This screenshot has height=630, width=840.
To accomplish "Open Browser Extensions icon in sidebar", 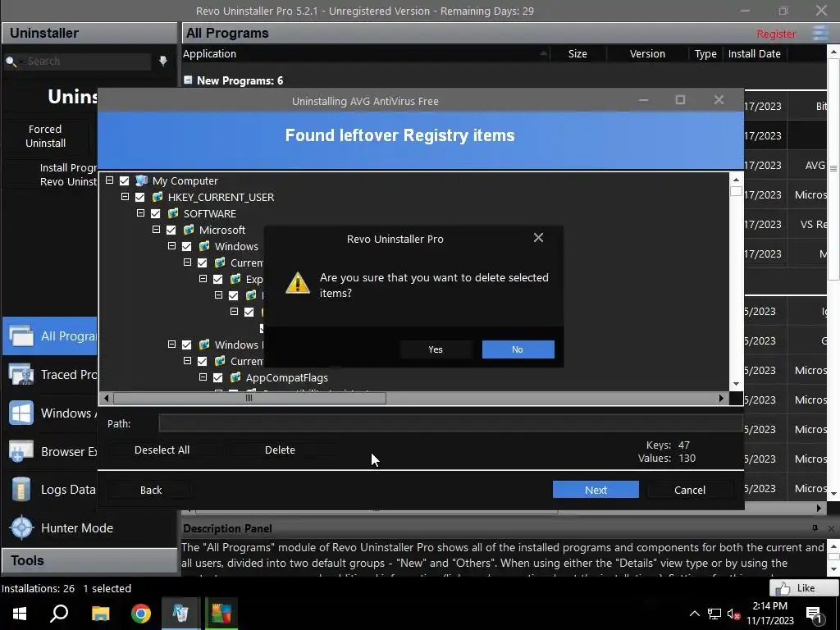I will tap(21, 452).
